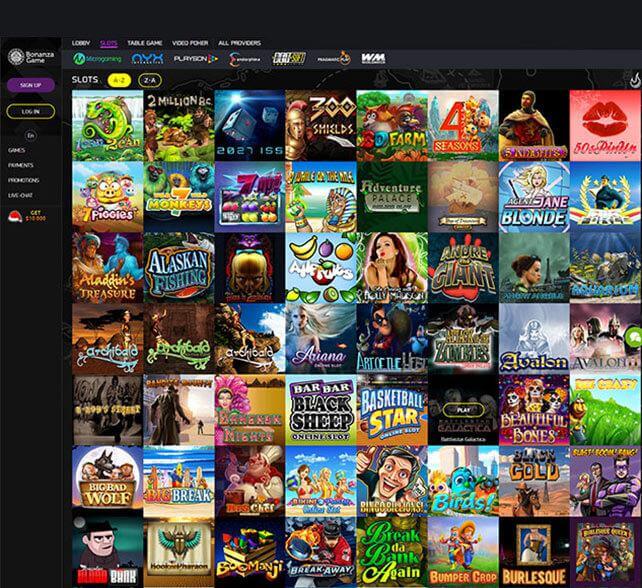Open the Bingo Billions slot

click(392, 481)
